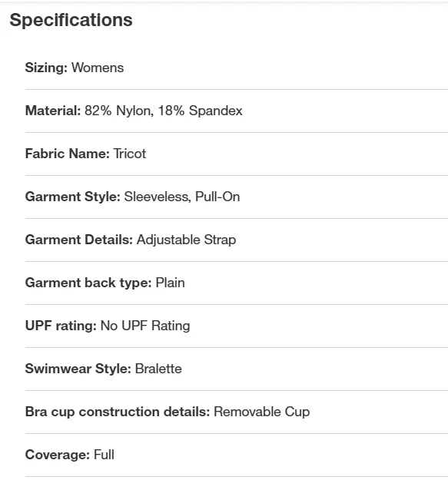This screenshot has height=480, width=448.
Task: Select the Garment back type label
Action: 88,283
